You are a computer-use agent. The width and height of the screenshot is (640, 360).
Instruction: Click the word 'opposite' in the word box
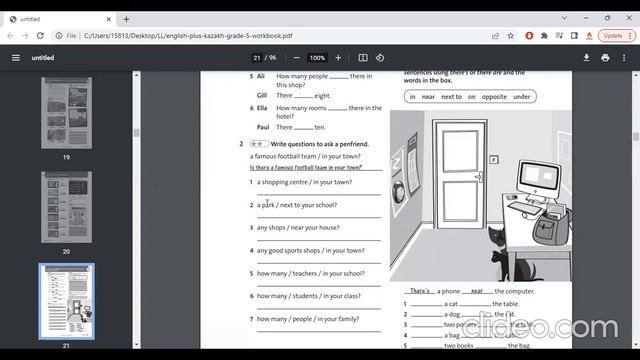tap(494, 97)
